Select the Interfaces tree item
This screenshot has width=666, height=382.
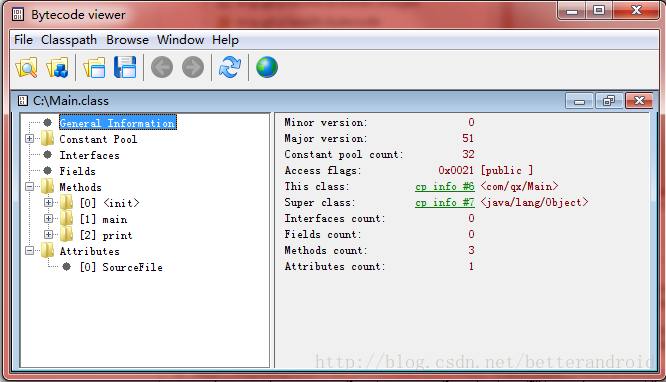90,155
